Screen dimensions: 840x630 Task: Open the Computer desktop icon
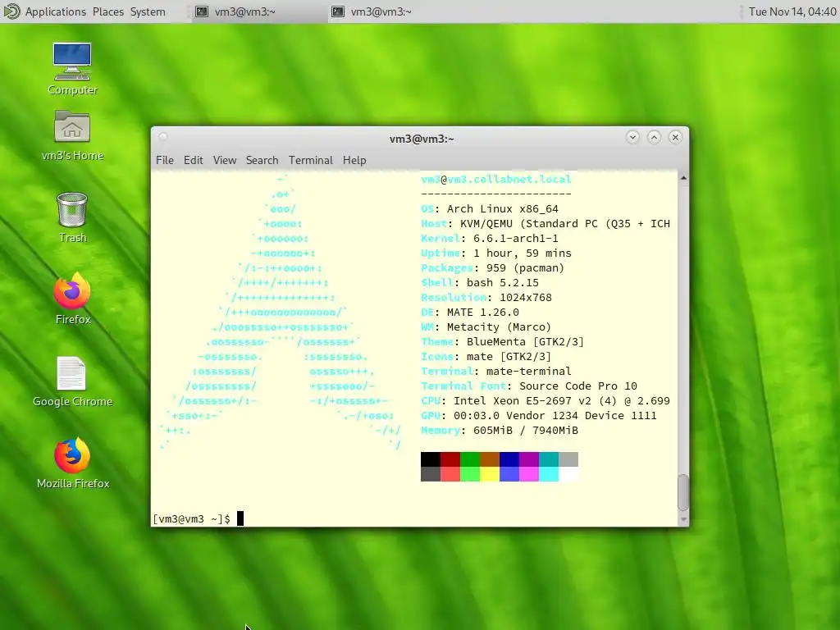point(72,69)
